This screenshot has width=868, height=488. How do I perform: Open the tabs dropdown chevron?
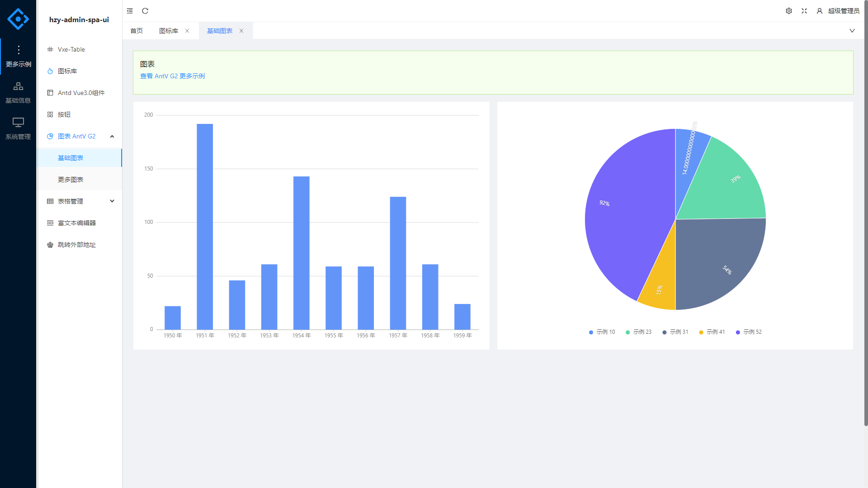[852, 31]
